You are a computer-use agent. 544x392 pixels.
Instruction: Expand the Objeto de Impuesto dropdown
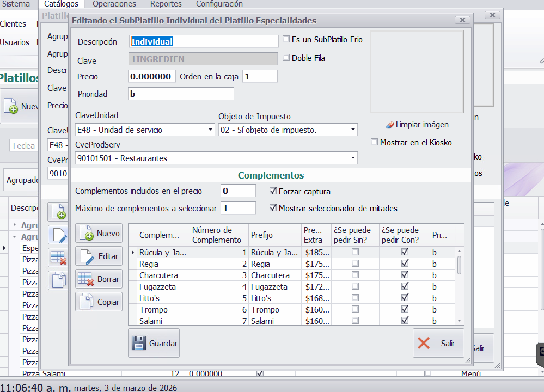coord(353,130)
